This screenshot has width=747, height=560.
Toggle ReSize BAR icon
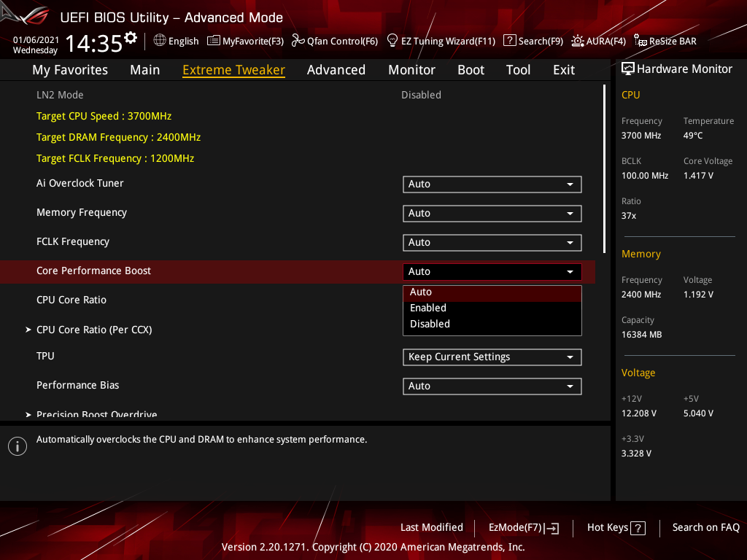(640, 41)
